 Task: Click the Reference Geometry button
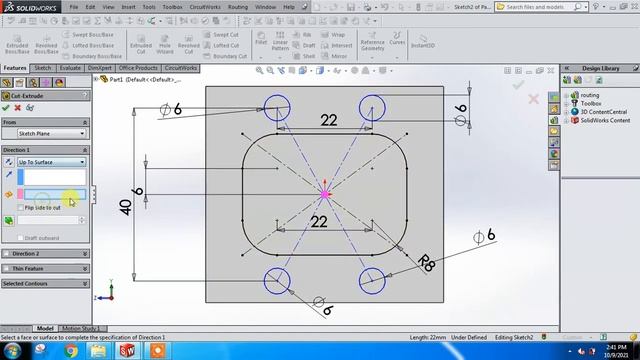372,41
